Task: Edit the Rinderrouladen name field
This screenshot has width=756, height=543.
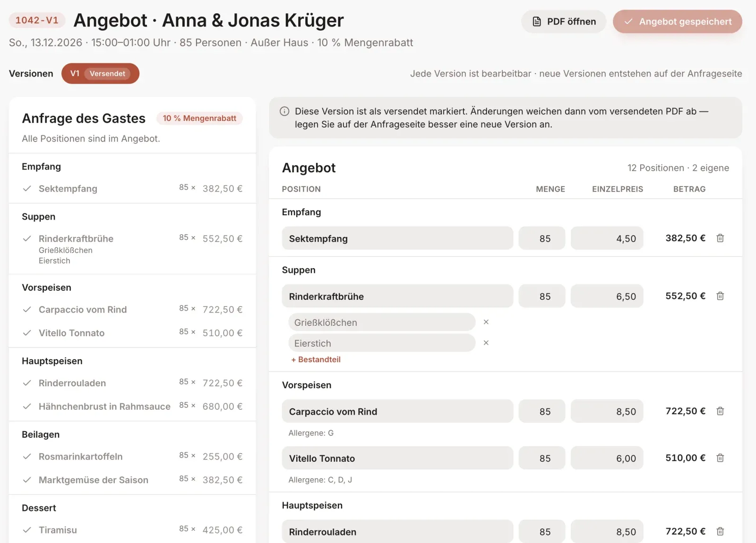Action: 397,532
